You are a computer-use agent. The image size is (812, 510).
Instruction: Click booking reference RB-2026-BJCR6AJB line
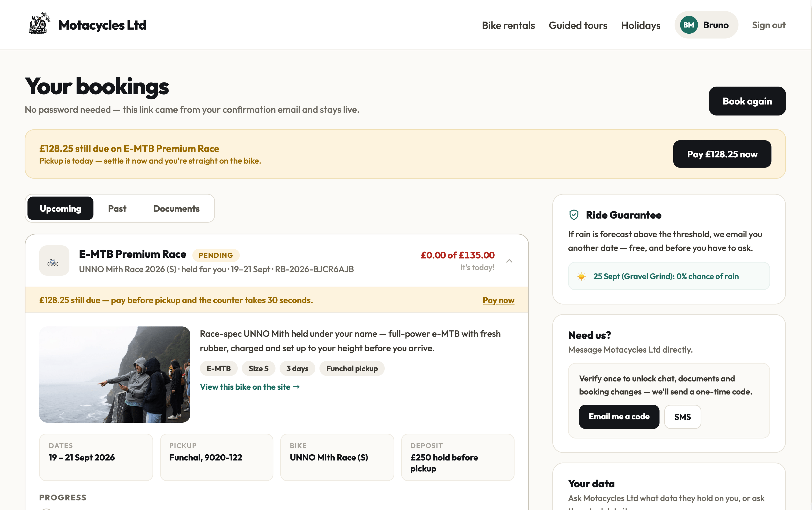[216, 269]
